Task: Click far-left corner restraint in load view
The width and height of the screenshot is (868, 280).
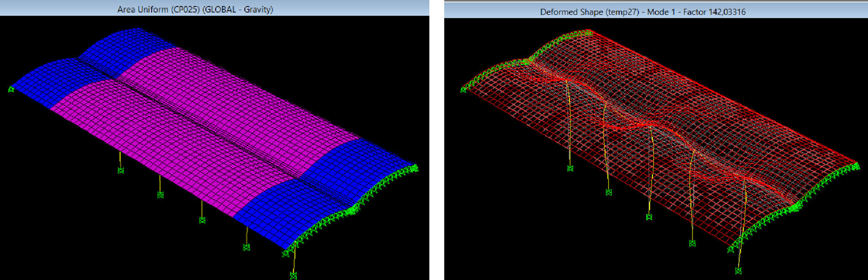Action: point(11,89)
